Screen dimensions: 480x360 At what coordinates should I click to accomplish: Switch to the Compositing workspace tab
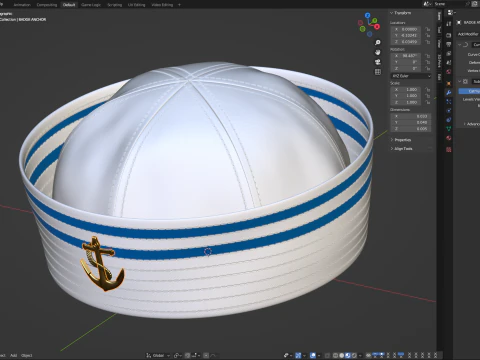point(47,5)
